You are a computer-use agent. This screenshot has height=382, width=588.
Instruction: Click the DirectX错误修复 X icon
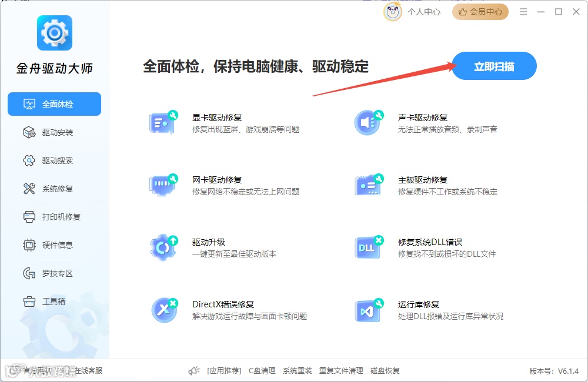164,310
